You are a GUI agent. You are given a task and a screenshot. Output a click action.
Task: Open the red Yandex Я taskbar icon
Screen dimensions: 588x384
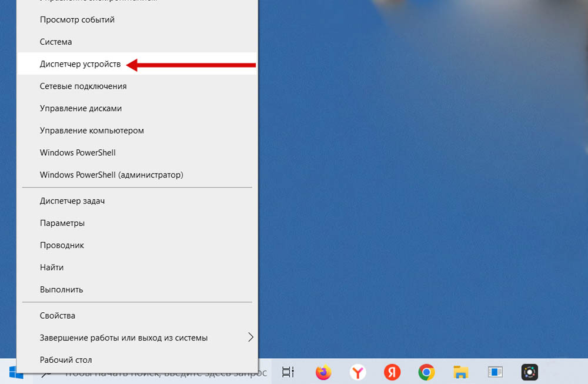(x=392, y=372)
